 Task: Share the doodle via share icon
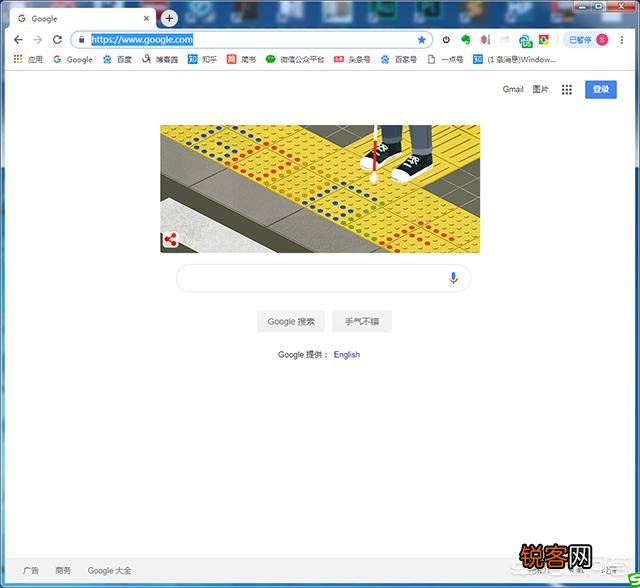tap(170, 240)
